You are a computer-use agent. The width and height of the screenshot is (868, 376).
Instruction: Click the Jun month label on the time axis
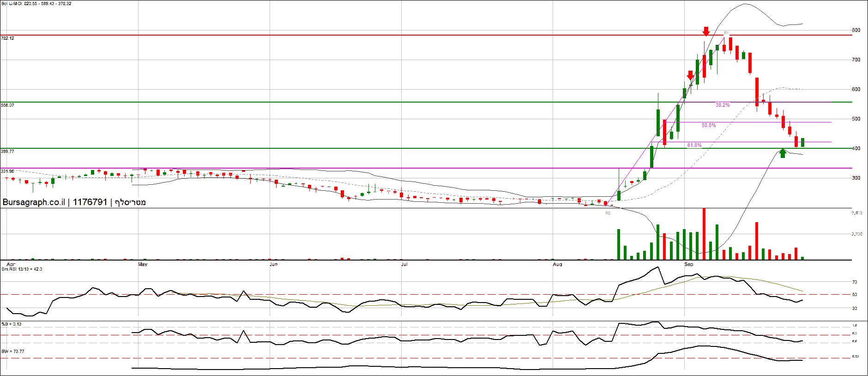pyautogui.click(x=273, y=265)
